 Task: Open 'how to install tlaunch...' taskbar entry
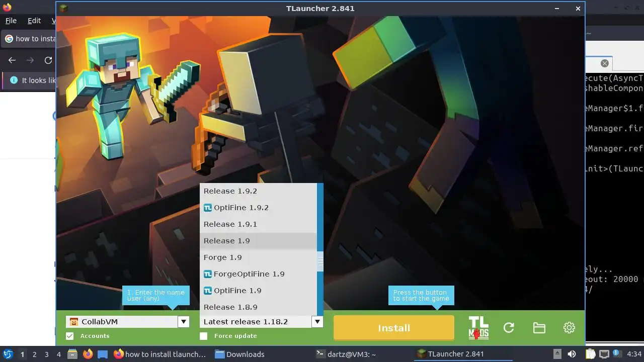160,354
